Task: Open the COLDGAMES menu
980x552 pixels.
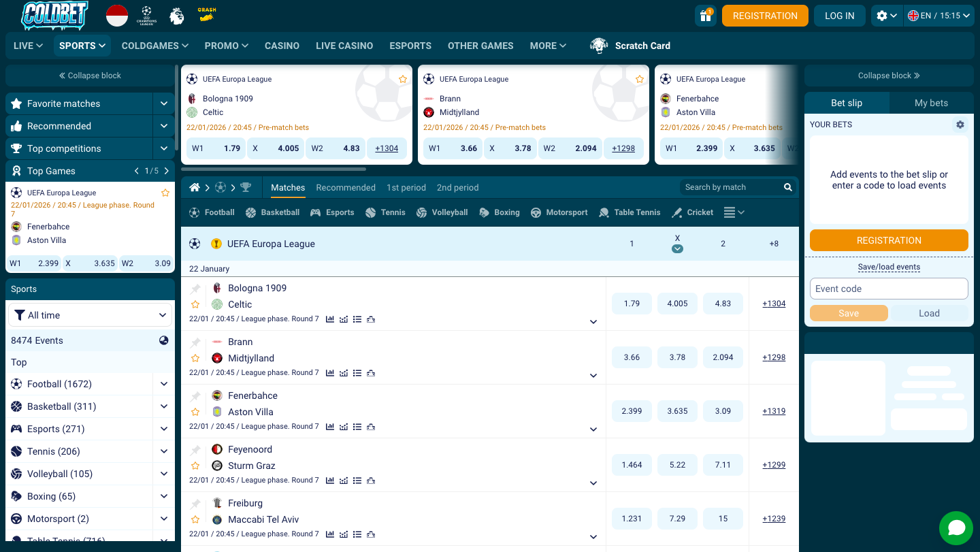Action: tap(155, 46)
